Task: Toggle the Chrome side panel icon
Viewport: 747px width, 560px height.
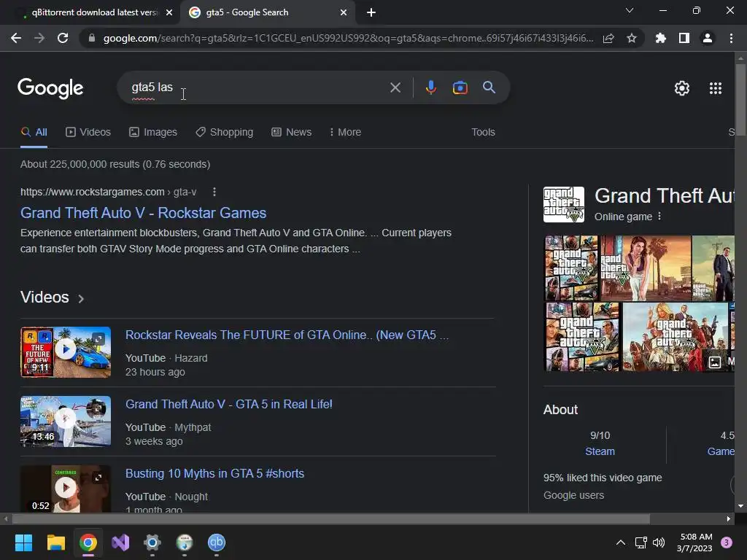Action: [684, 38]
